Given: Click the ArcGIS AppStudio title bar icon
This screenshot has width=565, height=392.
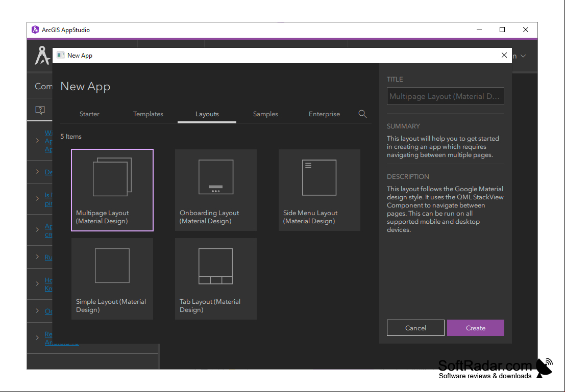Looking at the screenshot, I should click(35, 30).
